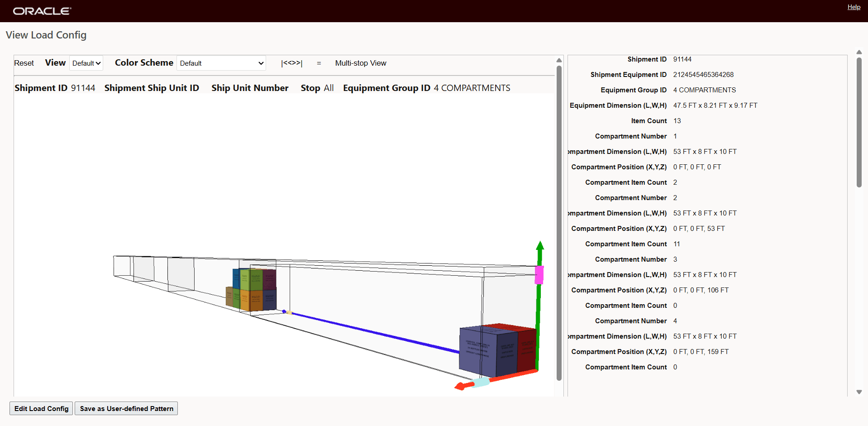Click the Edit Load Config button

point(41,408)
